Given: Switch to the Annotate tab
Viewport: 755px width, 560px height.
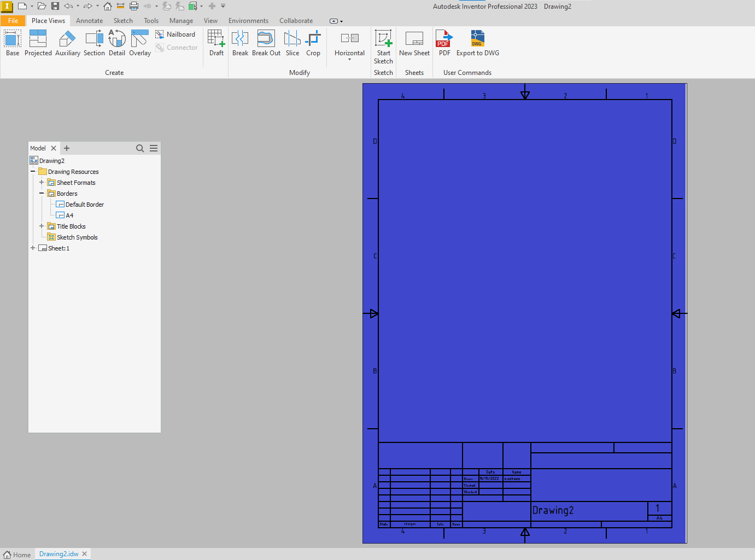Looking at the screenshot, I should (89, 21).
